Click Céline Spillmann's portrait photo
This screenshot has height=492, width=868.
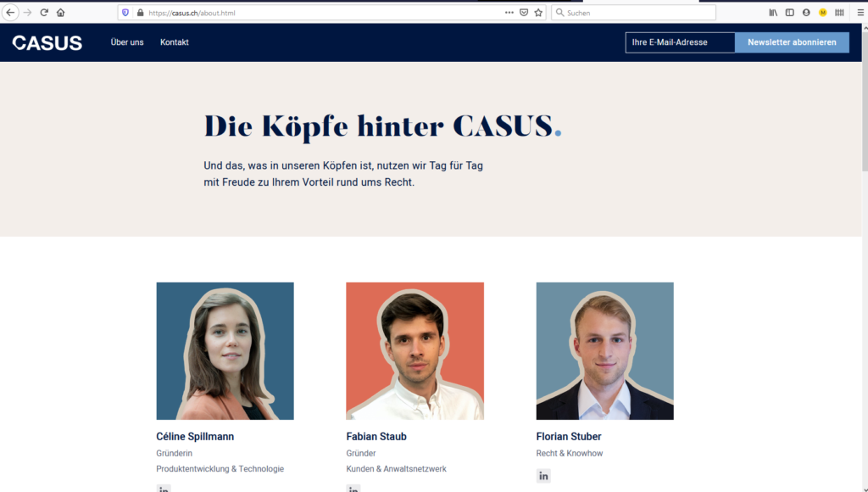(x=225, y=350)
